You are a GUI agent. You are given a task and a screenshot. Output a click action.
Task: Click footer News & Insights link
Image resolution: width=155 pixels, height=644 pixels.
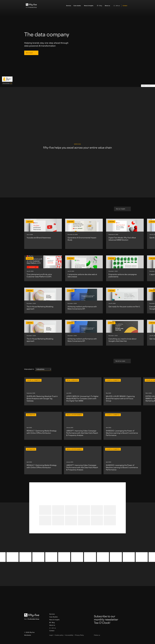pos(54,620)
